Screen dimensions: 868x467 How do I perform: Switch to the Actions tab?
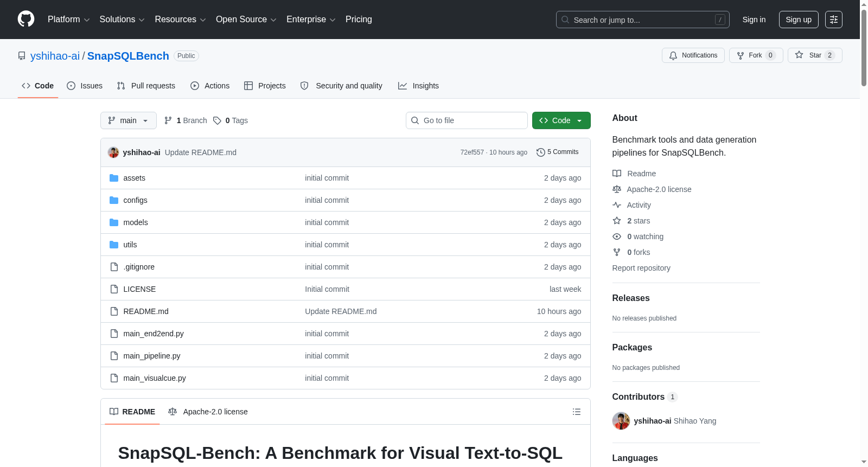(210, 86)
